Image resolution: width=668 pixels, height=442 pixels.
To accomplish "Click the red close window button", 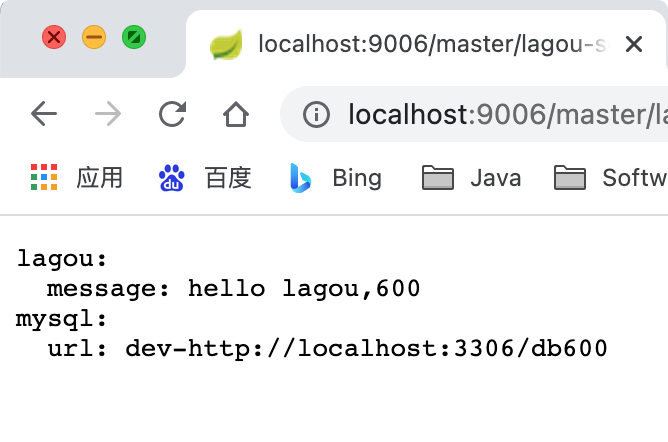I will click(x=54, y=37).
